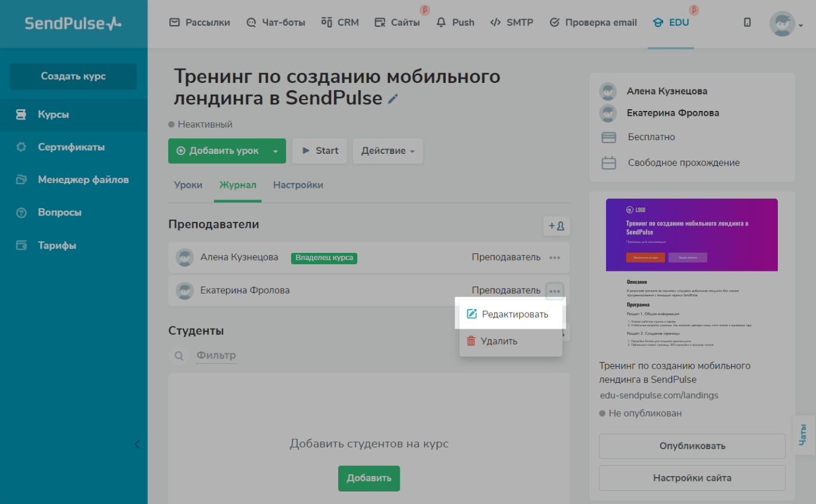
Task: Open Сертификаты in the sidebar
Action: [73, 147]
